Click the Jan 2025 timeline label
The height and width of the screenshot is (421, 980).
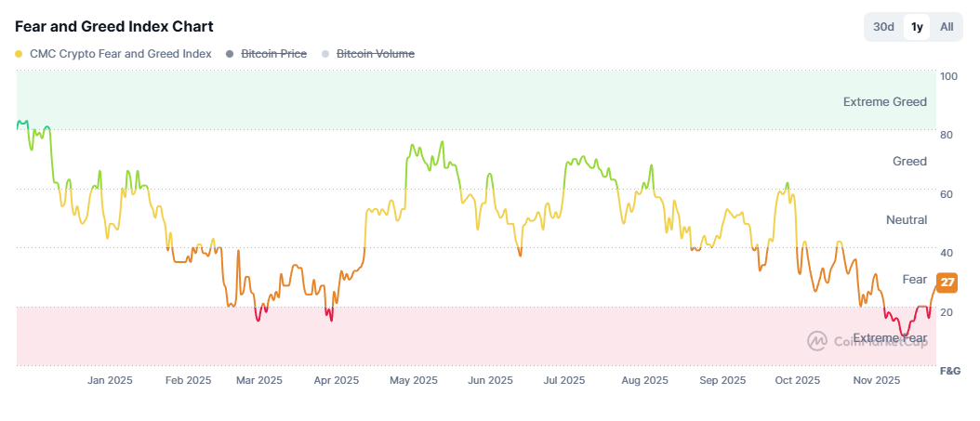point(111,380)
